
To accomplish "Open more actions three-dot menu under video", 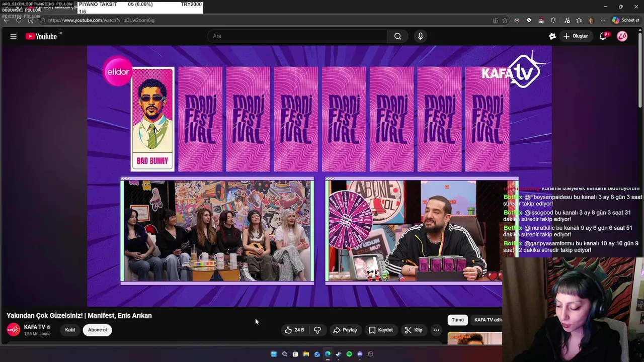I will click(436, 330).
